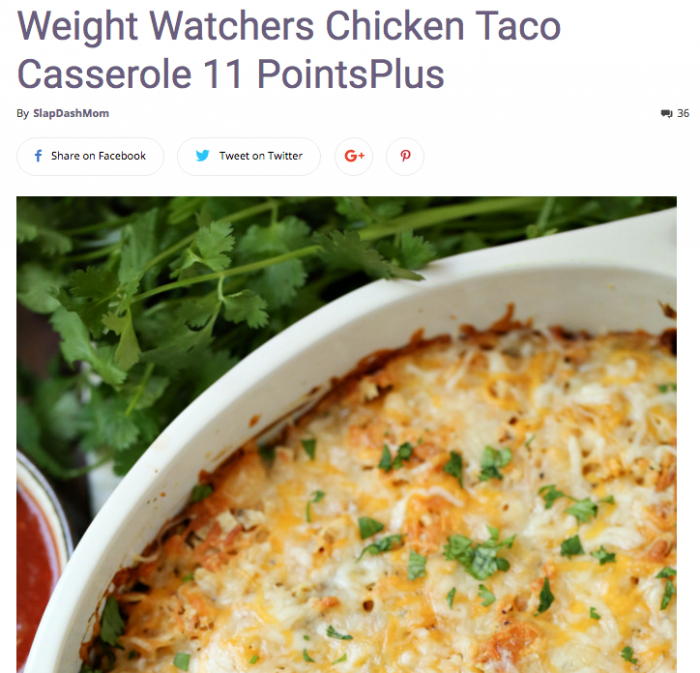Click the blue Twitter bird icon
The height and width of the screenshot is (673, 700).
click(x=202, y=156)
